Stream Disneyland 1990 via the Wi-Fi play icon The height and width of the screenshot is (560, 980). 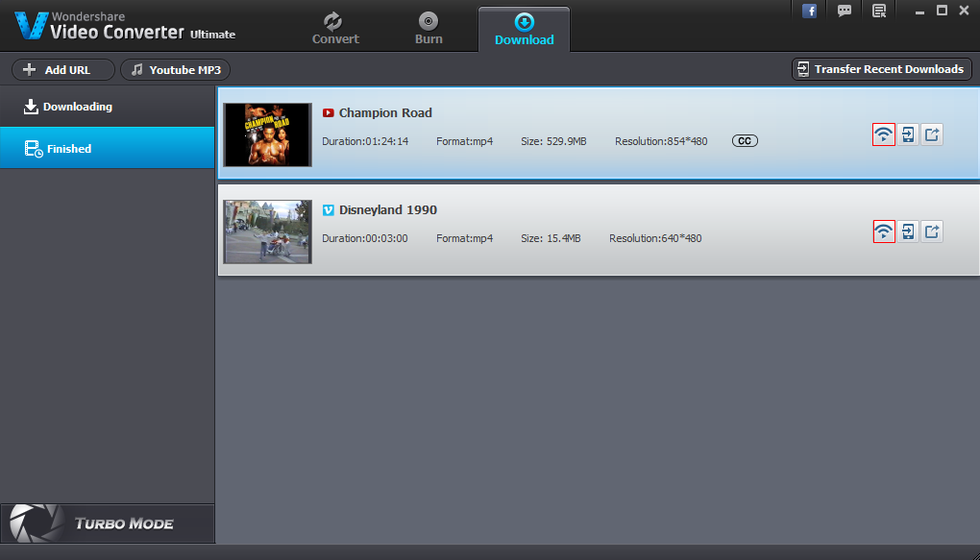[x=884, y=231]
